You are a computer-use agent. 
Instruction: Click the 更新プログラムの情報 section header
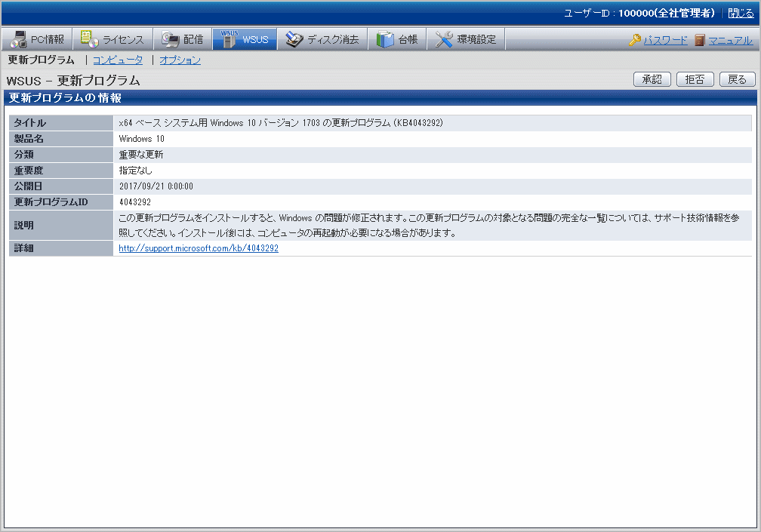click(x=65, y=98)
